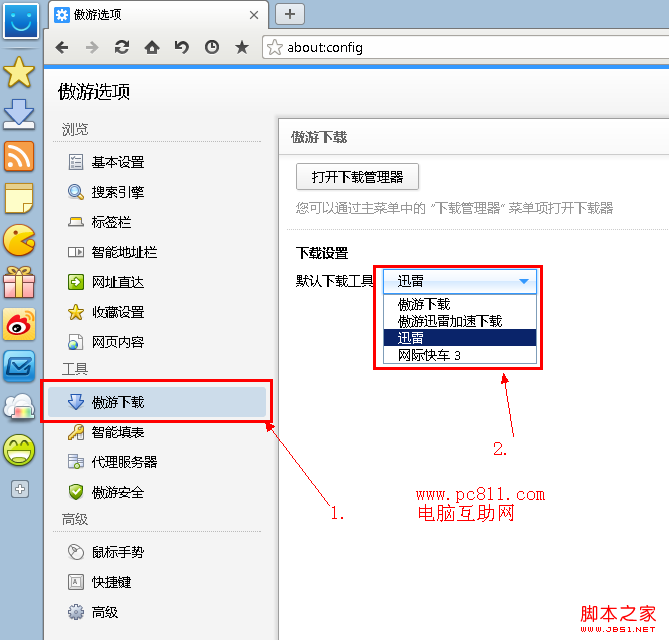Collapse the 默认下载工具 dropdown showing 迅雷
Viewport: 669px width, 640px height.
coord(460,281)
